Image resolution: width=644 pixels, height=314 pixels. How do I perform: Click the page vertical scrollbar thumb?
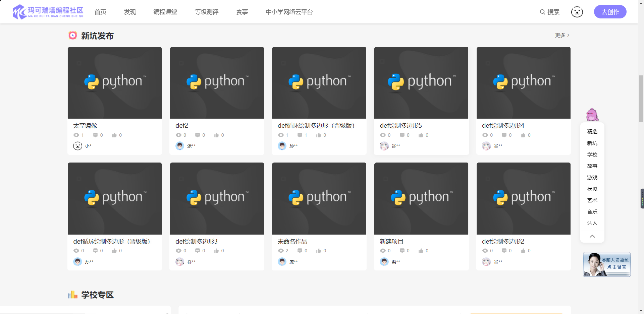point(641,99)
